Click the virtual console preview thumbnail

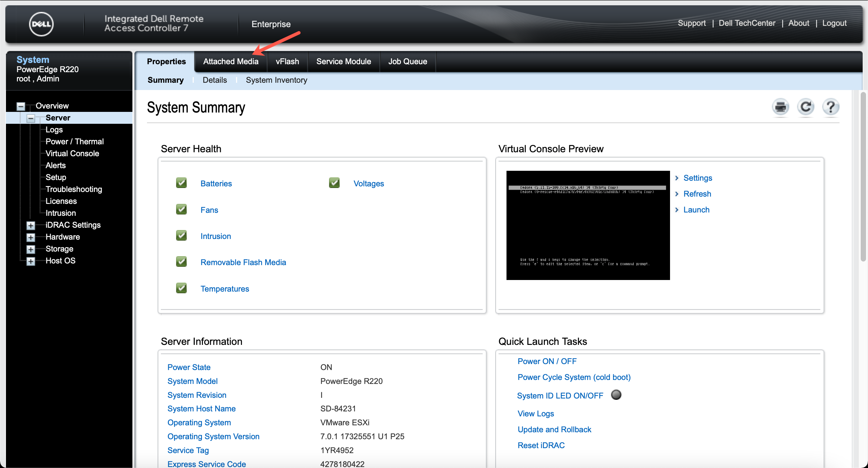coord(588,225)
